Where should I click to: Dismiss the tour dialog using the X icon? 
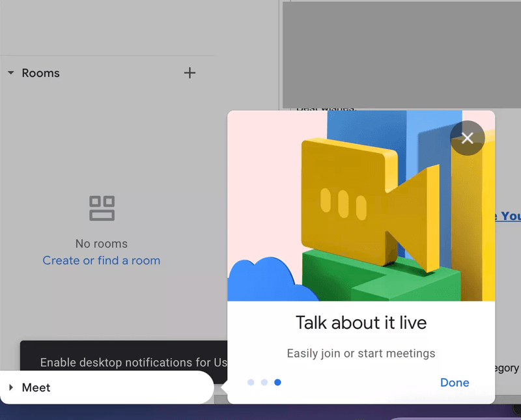point(467,137)
